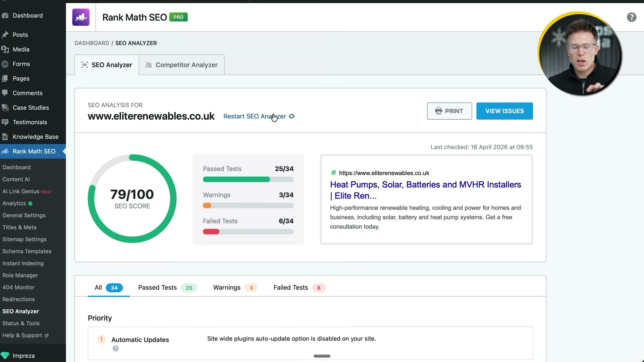Click the help icon under Automatic Updates
The width and height of the screenshot is (644, 362).
(x=116, y=349)
